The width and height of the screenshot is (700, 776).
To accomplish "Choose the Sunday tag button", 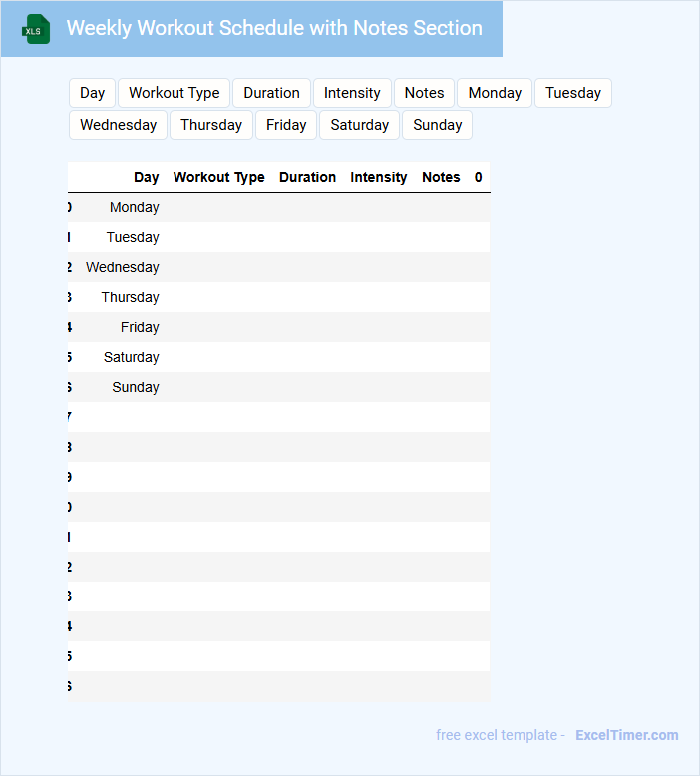I will click(x=438, y=125).
